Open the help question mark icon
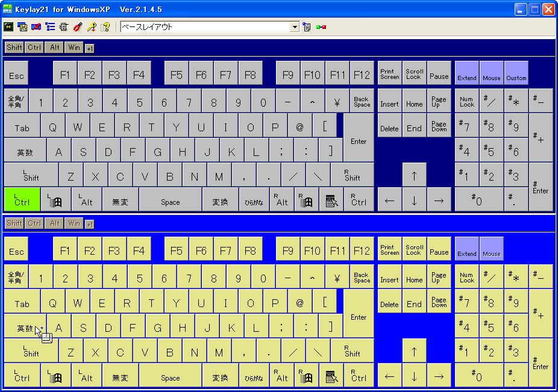558x392 pixels. 105,26
